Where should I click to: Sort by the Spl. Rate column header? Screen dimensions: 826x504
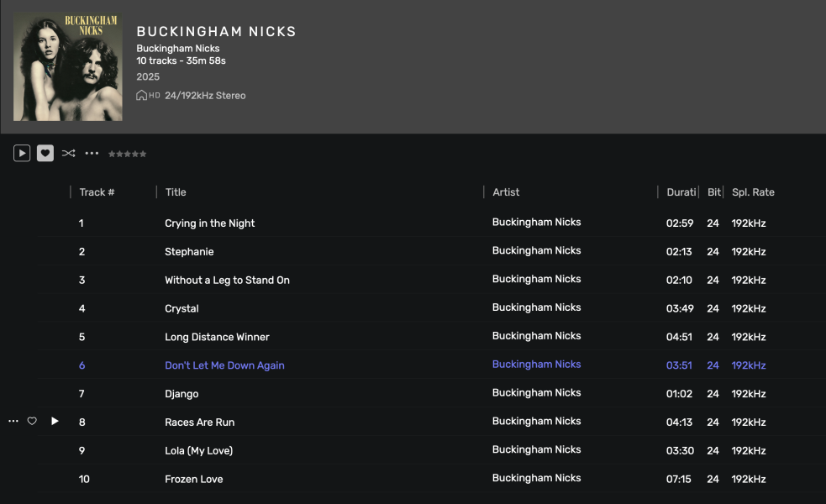point(753,192)
